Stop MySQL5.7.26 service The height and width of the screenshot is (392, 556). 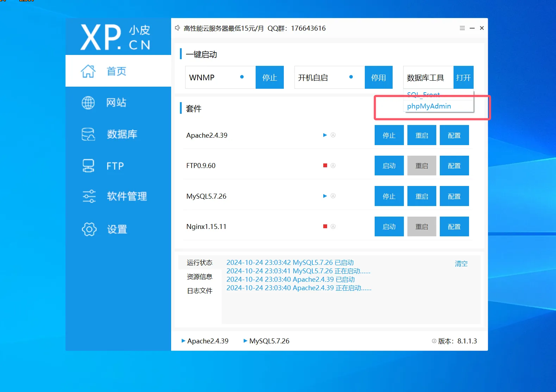tap(389, 196)
